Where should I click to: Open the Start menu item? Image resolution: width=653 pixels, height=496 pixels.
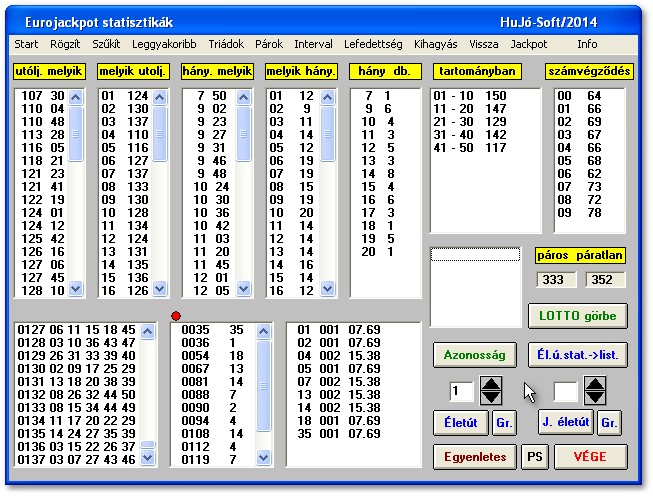[x=26, y=44]
